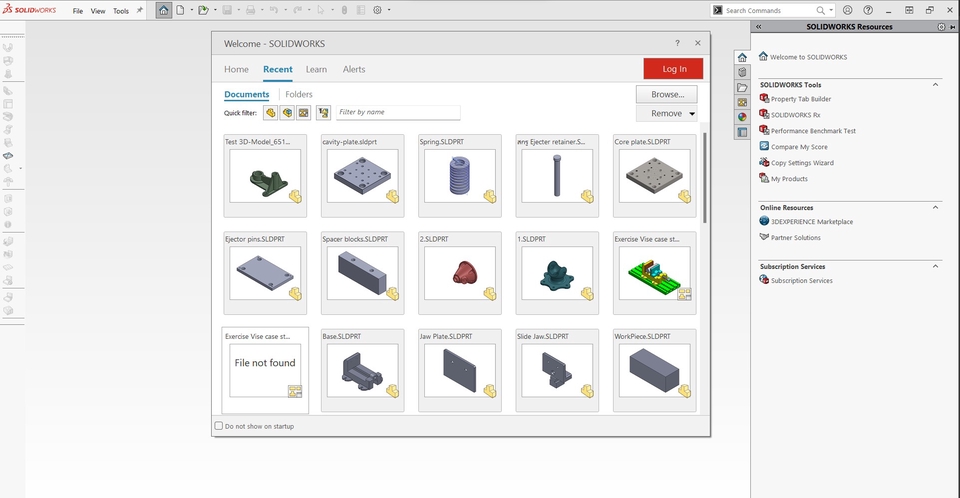Switch to the Alerts tab
960x498 pixels.
click(354, 69)
